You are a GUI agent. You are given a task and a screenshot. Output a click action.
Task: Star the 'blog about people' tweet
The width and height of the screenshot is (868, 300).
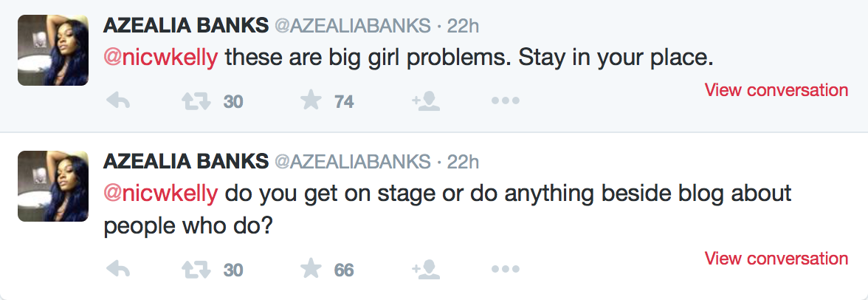click(x=311, y=270)
